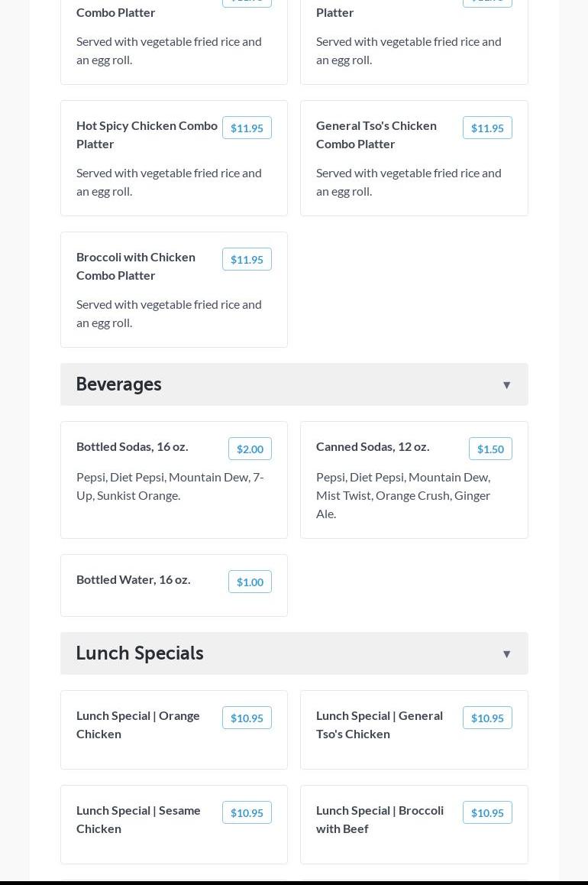Screen dimensions: 588x885
Task: Click Lunch Special Orange Chicken $10.95 price
Action: [x=247, y=718]
